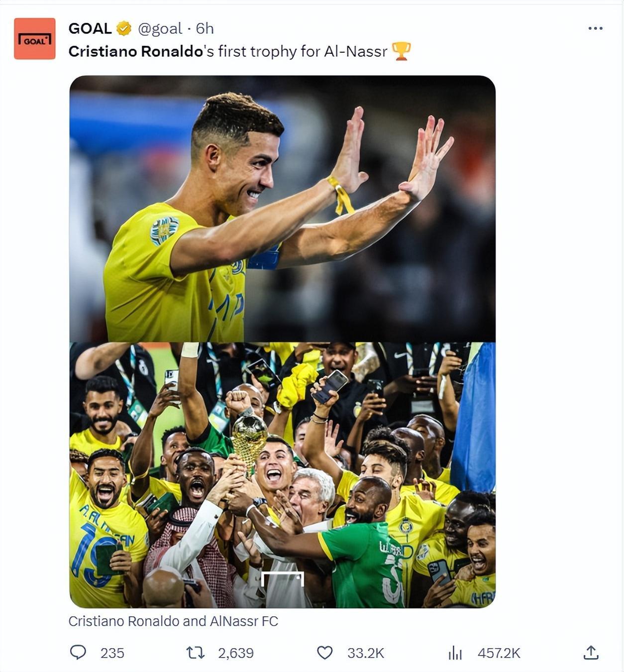Open the GOAL account name link
The image size is (624, 672).
click(x=90, y=29)
